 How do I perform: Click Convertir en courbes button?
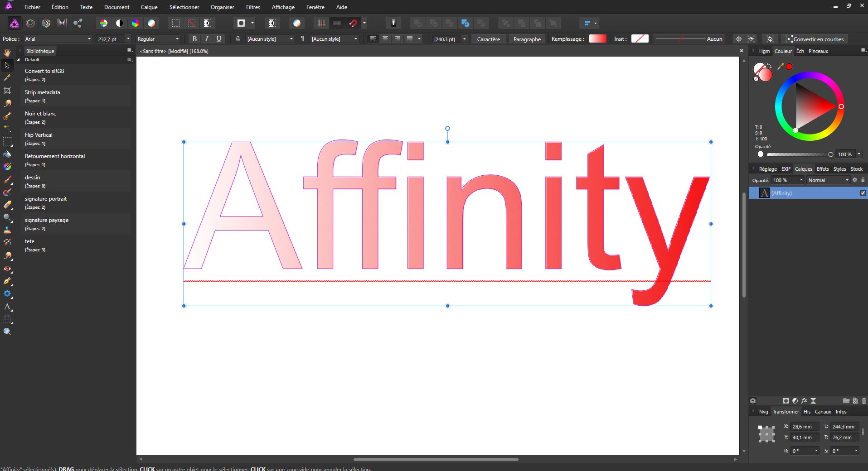tap(815, 39)
